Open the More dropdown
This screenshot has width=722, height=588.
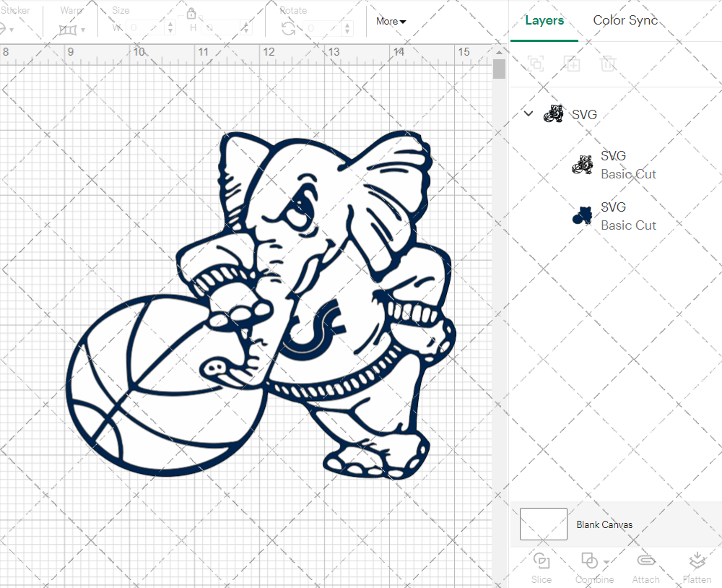click(x=390, y=21)
